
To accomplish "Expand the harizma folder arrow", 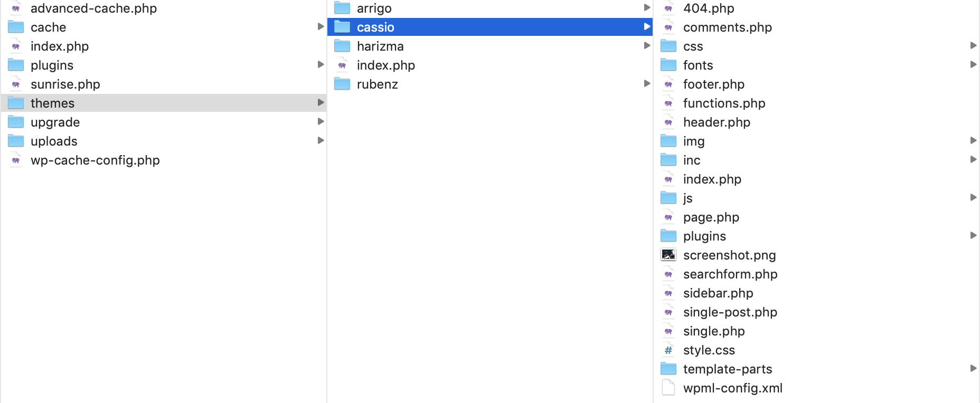I will (647, 46).
